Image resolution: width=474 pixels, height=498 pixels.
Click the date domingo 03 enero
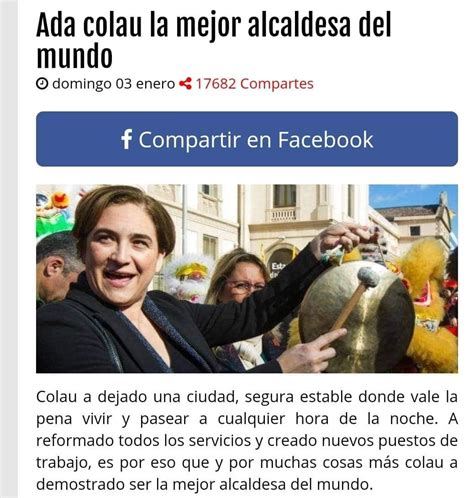pos(113,84)
